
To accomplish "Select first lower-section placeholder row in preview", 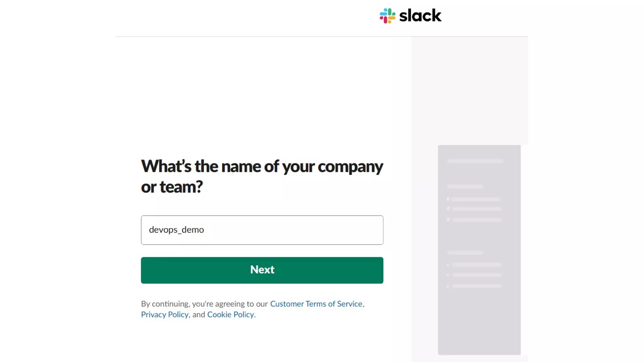I will 476,265.
